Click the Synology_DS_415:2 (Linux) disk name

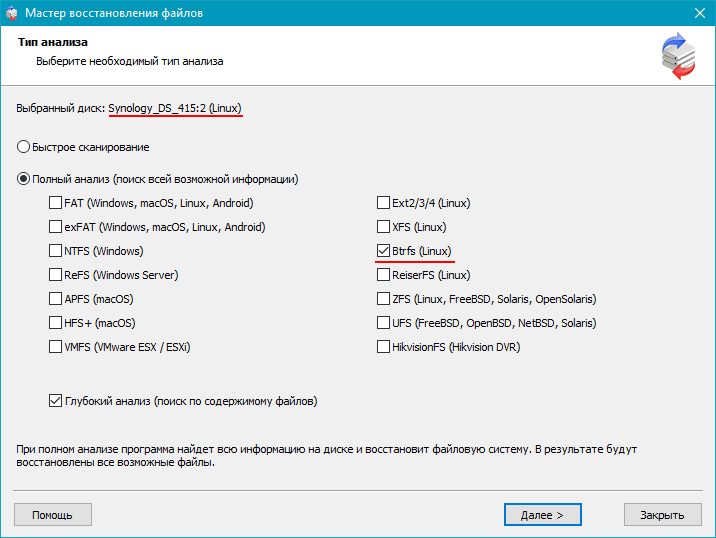coord(175,108)
